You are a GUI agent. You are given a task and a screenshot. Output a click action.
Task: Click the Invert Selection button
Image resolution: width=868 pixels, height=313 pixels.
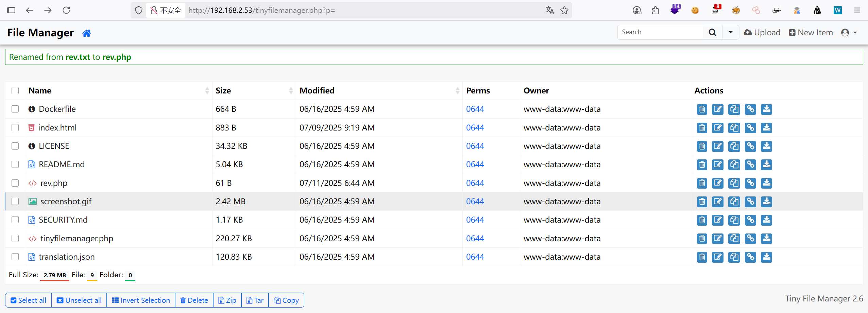pyautogui.click(x=141, y=300)
